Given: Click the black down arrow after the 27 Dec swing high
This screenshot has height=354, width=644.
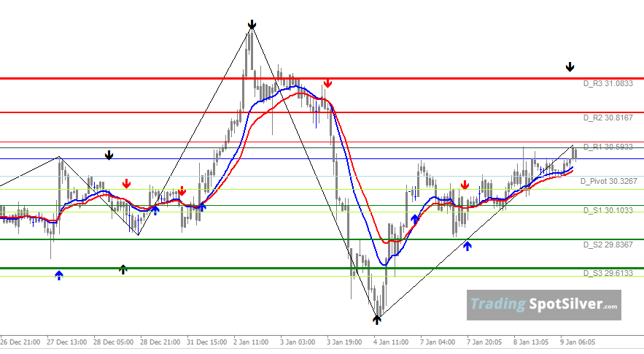Looking at the screenshot, I should (109, 155).
